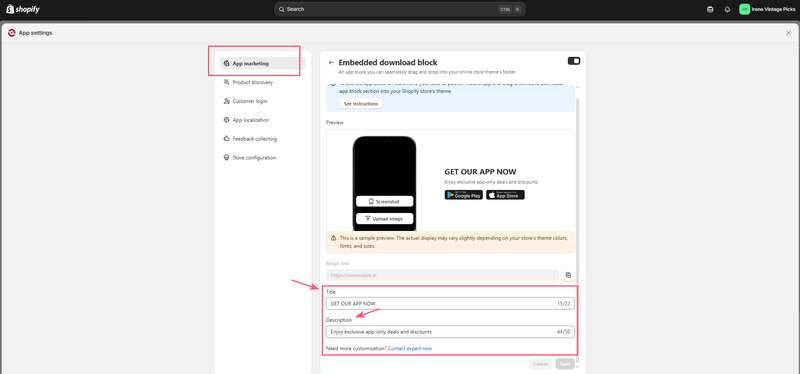Click the Magic link field

[442, 275]
